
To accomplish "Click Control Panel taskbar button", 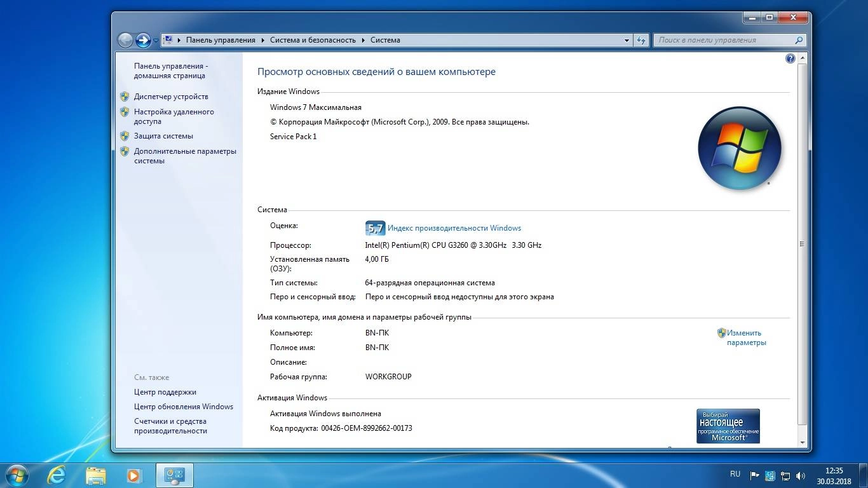I will [x=174, y=475].
